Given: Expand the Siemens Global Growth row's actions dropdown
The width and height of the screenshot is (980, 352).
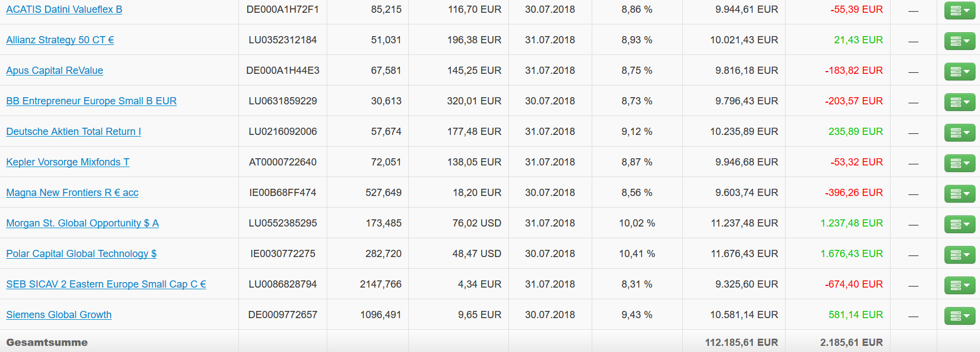Looking at the screenshot, I should coord(959,316).
